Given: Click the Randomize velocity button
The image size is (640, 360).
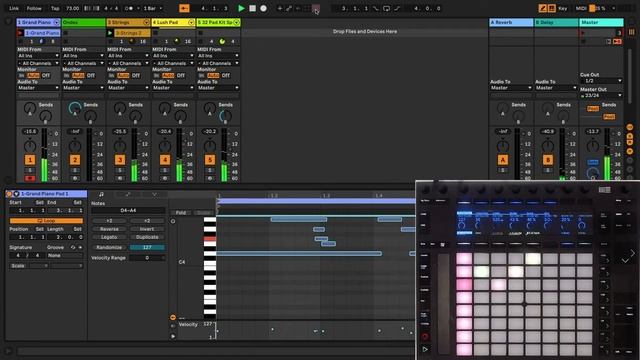Looking at the screenshot, I should click(109, 247).
